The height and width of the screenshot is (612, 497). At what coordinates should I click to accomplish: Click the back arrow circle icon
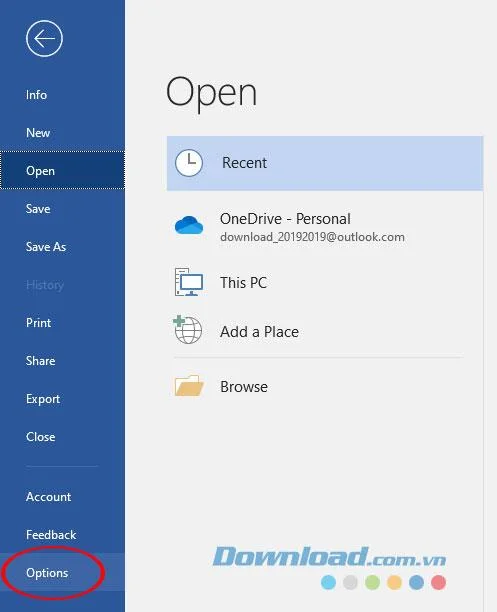tap(44, 39)
